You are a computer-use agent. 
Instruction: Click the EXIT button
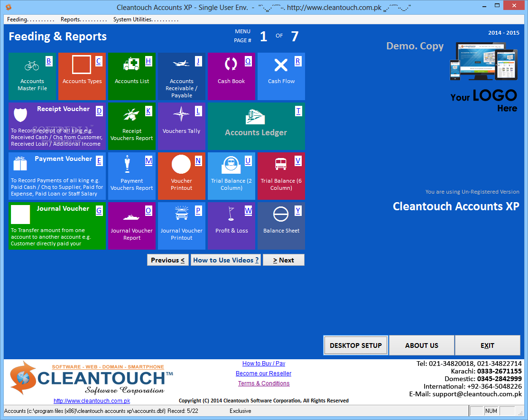pos(487,345)
